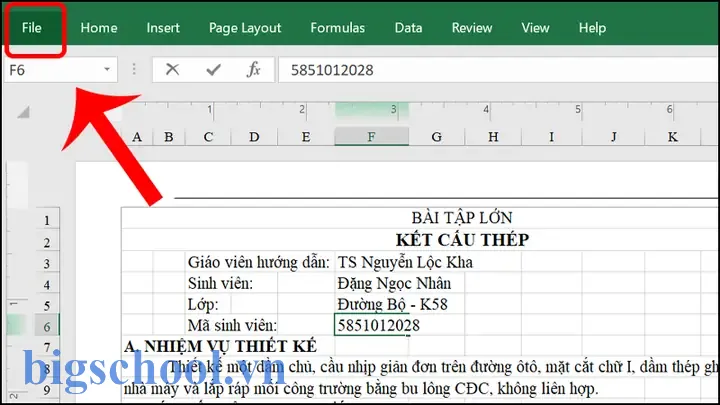Select row 5 header
Screen dimensions: 720x405
tap(47, 306)
